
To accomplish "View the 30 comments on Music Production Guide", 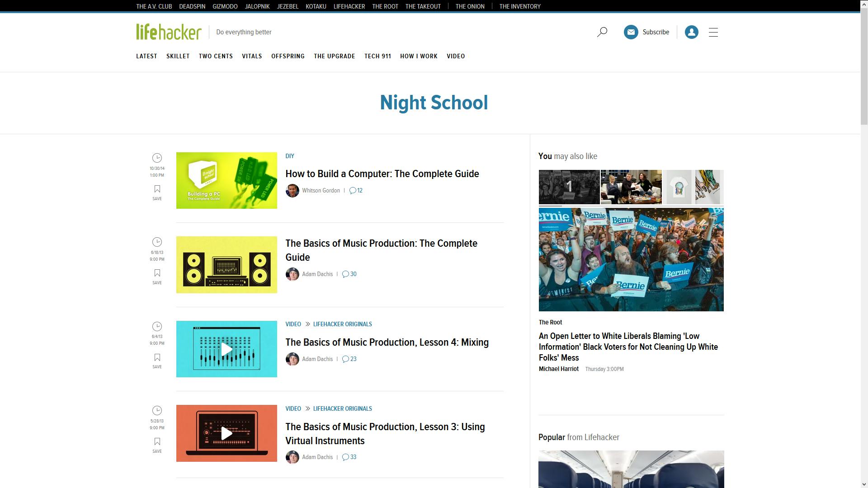I will [x=349, y=274].
